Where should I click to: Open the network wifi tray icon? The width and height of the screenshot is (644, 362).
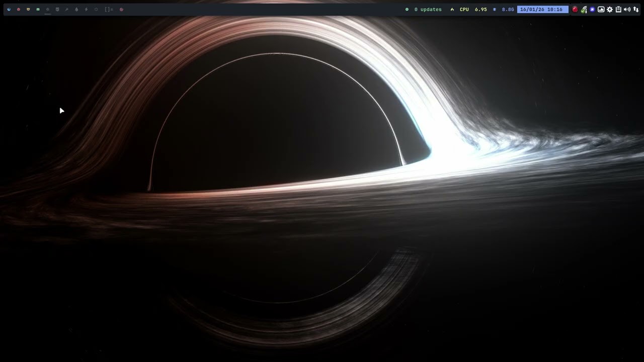tap(584, 9)
